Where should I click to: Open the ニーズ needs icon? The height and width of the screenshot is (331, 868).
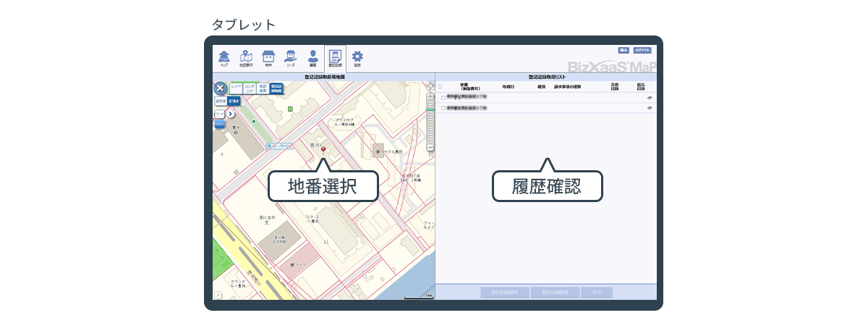click(x=291, y=58)
